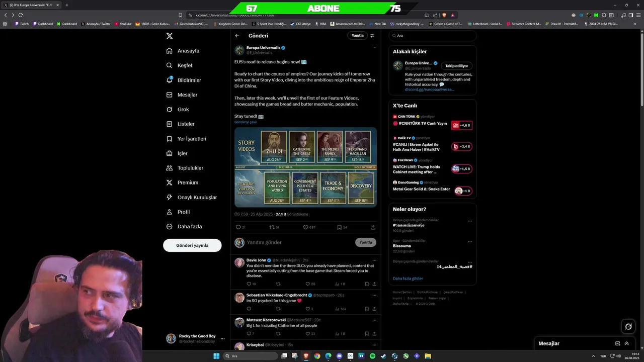This screenshot has width=644, height=362.
Task: Click the grey Yanıtla submit button
Action: pyautogui.click(x=366, y=242)
